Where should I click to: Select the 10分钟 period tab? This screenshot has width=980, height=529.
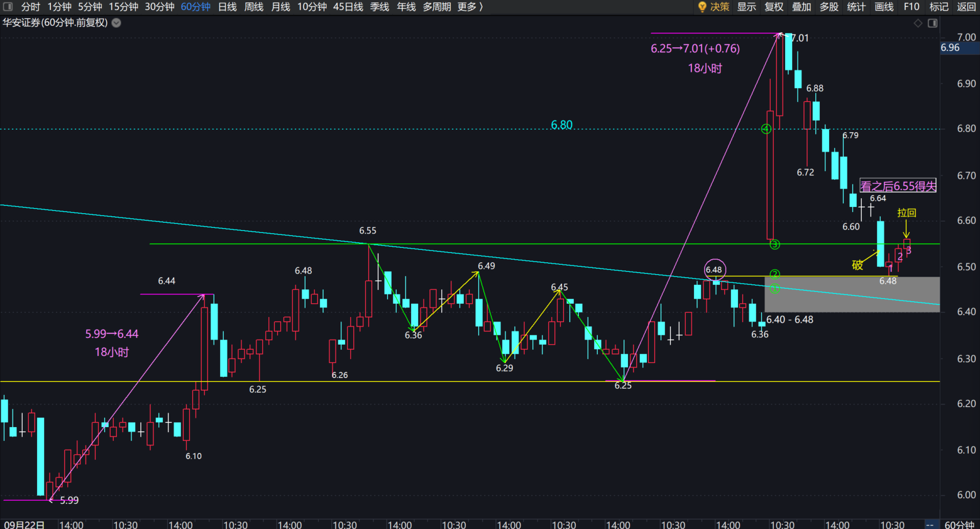coord(312,7)
